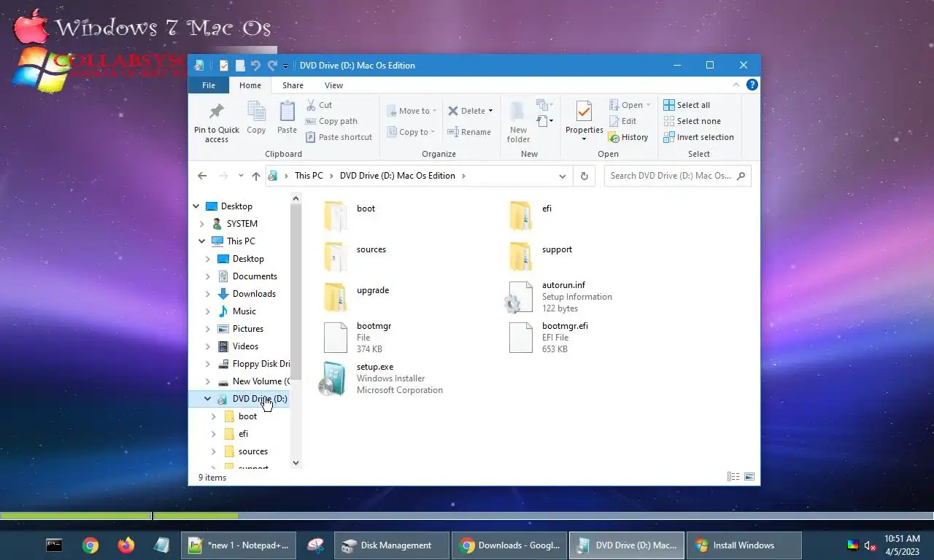Choose Copy path in Clipboard group
The height and width of the screenshot is (560, 934).
[331, 121]
